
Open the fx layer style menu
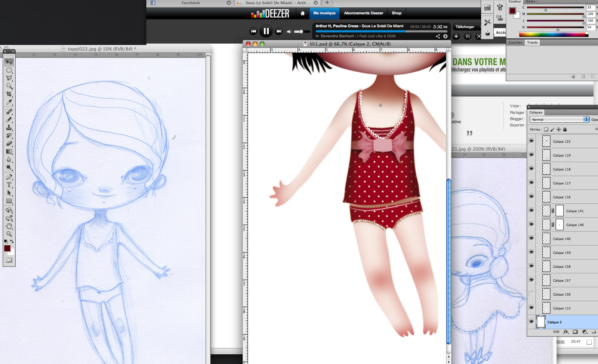coord(566,332)
